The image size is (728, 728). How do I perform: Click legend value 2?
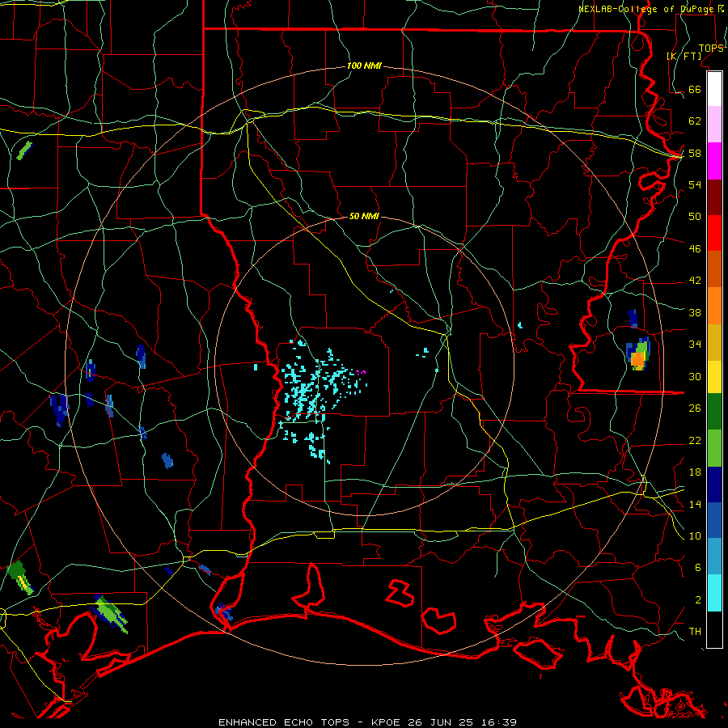697,599
